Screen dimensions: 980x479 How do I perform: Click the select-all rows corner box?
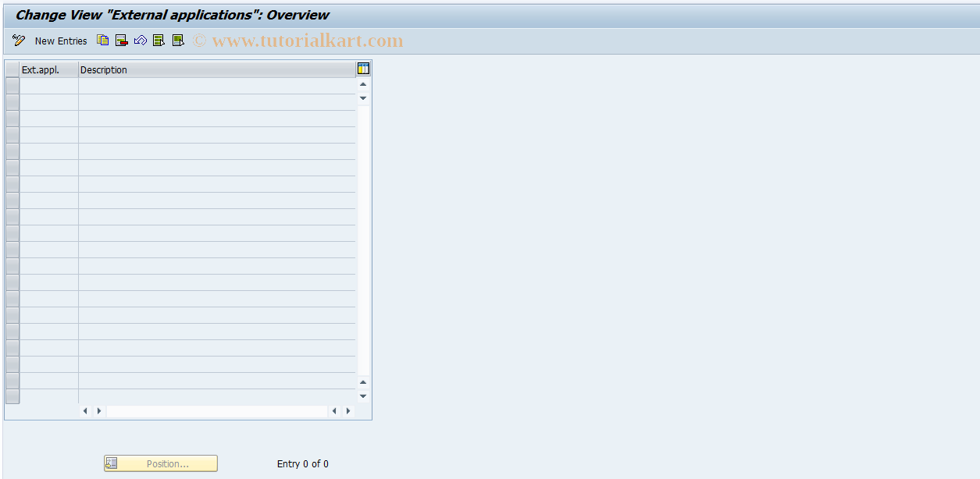point(12,69)
